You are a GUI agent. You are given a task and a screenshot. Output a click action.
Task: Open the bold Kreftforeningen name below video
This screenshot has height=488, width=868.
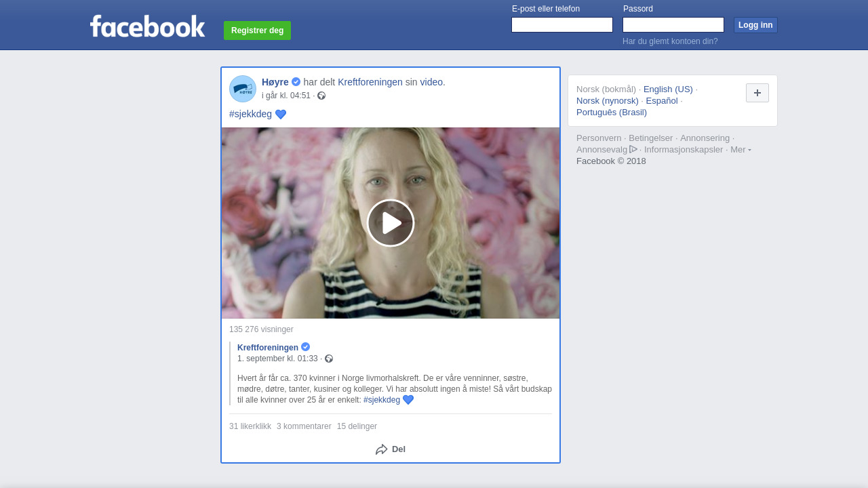click(268, 348)
